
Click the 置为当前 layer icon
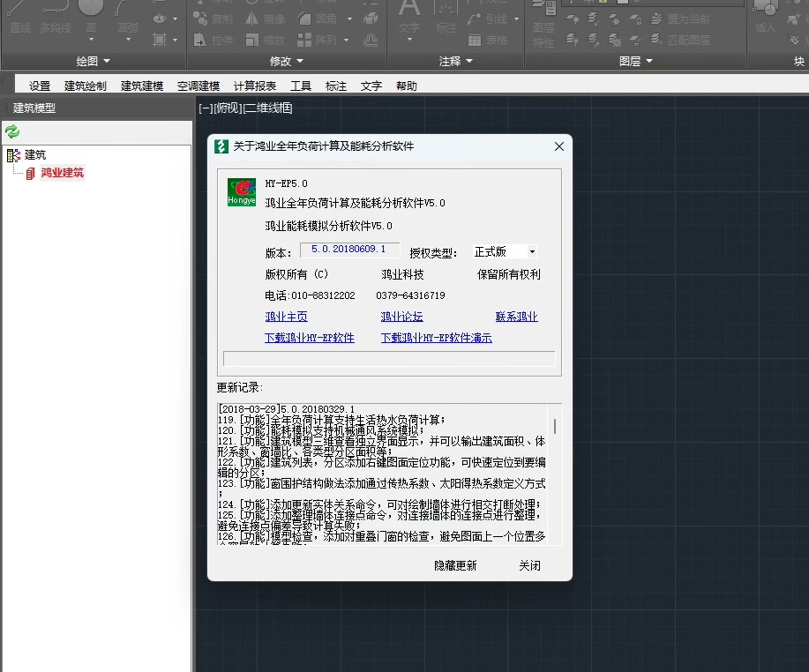680,19
